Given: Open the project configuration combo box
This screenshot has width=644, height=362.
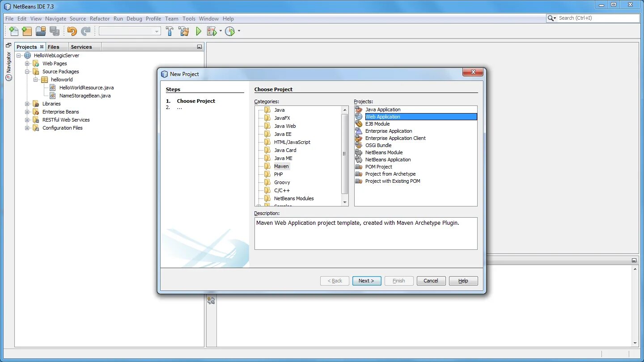Looking at the screenshot, I should [x=130, y=31].
